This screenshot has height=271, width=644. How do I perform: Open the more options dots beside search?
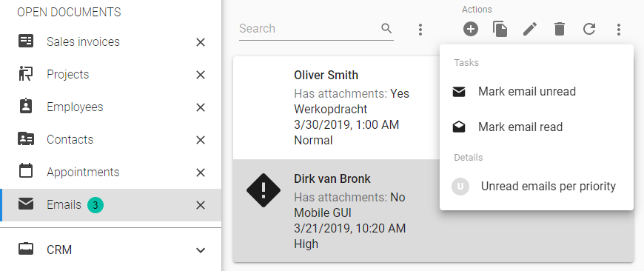[420, 29]
